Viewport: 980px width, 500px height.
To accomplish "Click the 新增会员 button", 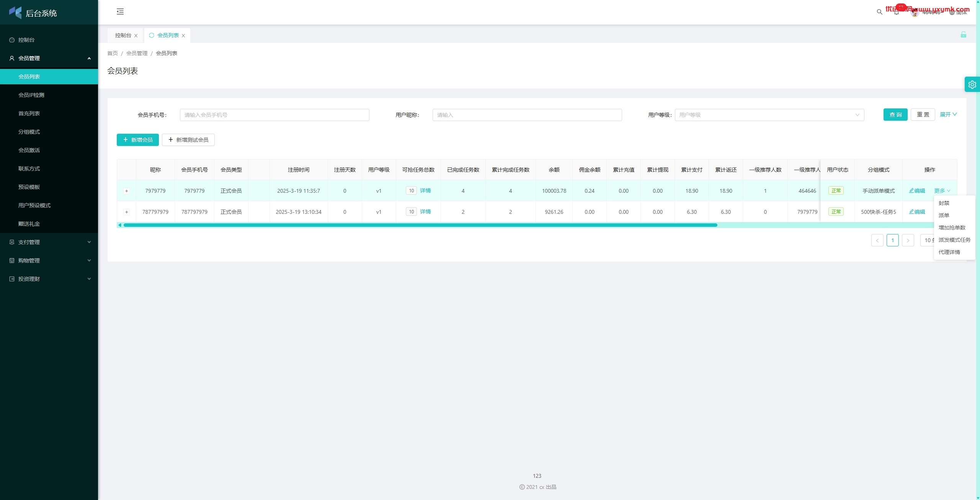I will click(138, 140).
